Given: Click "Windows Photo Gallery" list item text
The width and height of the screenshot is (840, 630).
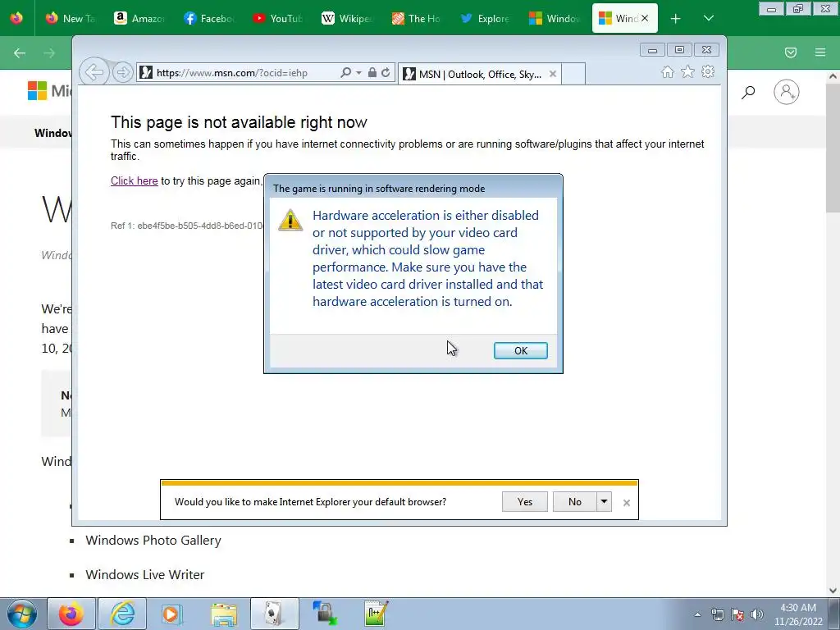Looking at the screenshot, I should [153, 540].
